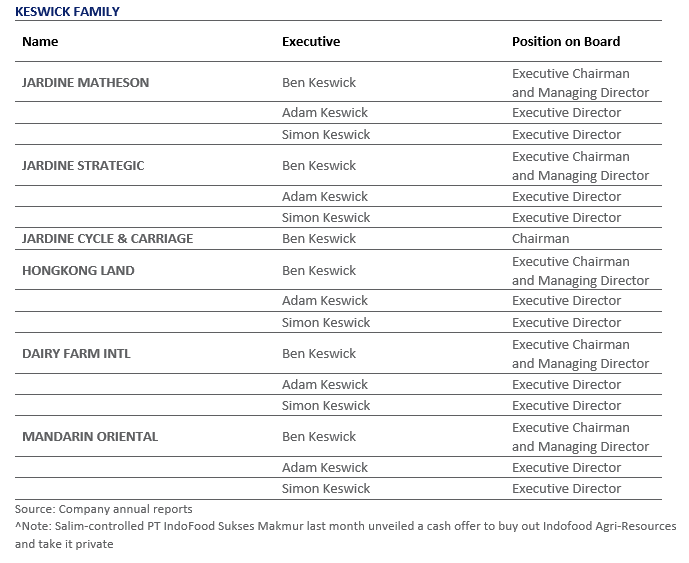
Task: Click the JARDINE MATHESON company name
Action: point(86,83)
